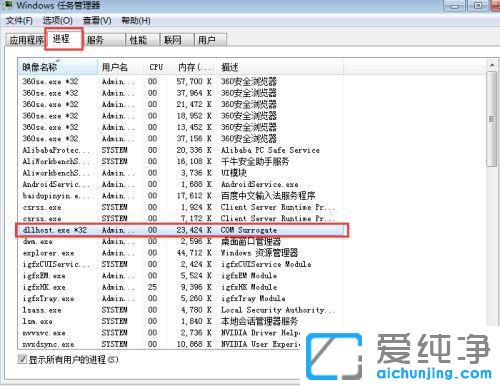
Task: Click the Task Manager title bar icon
Action: 7,5
